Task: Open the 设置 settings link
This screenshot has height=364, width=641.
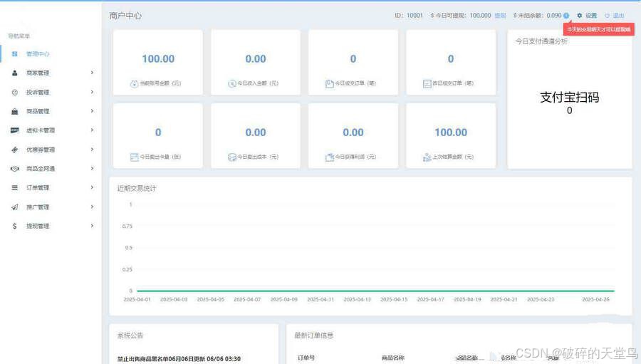Action: [591, 16]
